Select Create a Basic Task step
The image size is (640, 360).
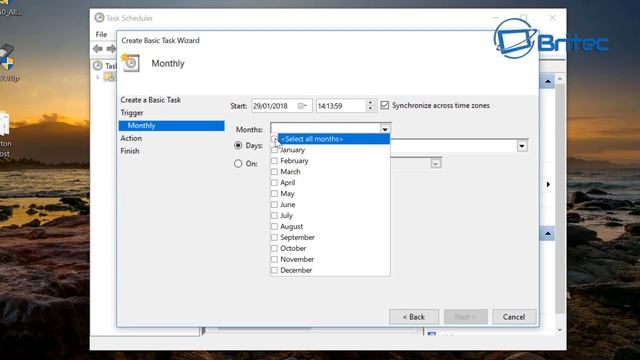(151, 100)
